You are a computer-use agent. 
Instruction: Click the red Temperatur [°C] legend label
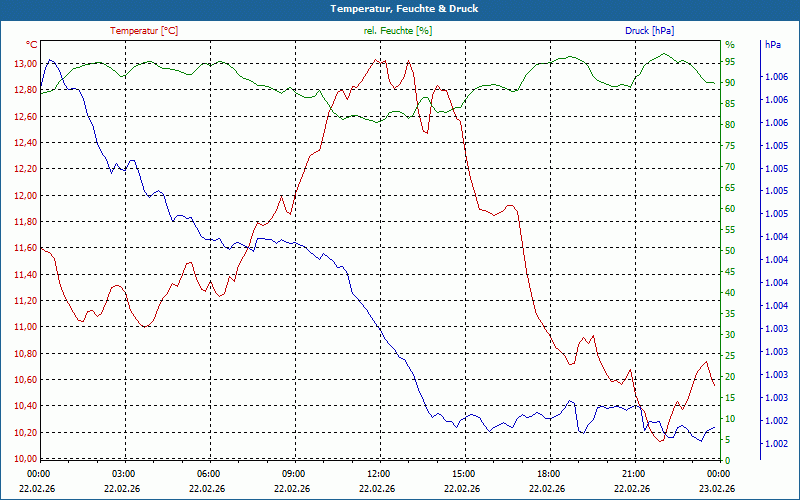pos(144,31)
